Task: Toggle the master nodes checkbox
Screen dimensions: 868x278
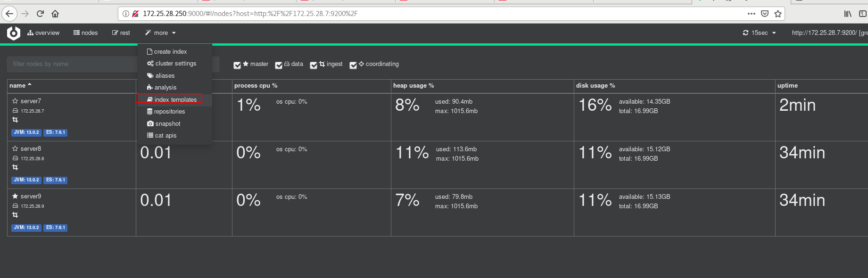Action: pyautogui.click(x=237, y=65)
